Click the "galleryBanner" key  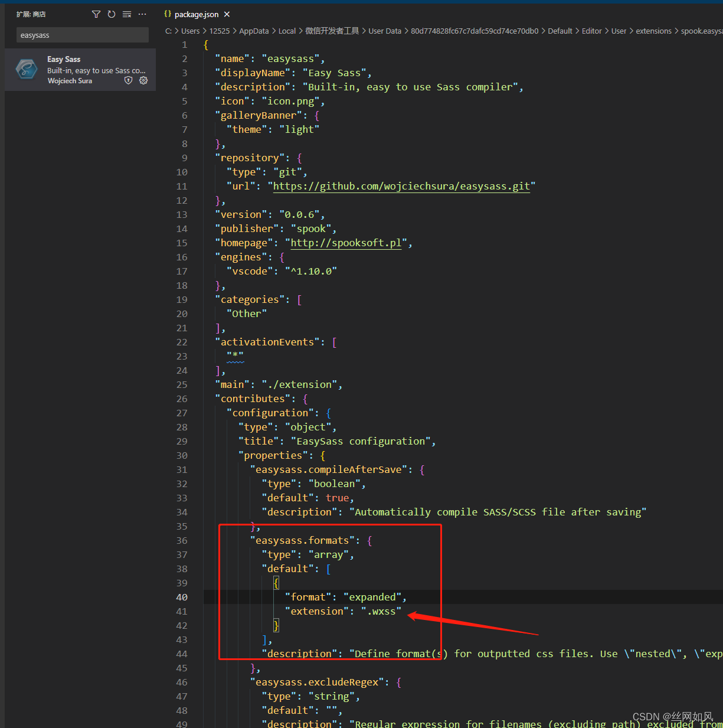coord(259,115)
